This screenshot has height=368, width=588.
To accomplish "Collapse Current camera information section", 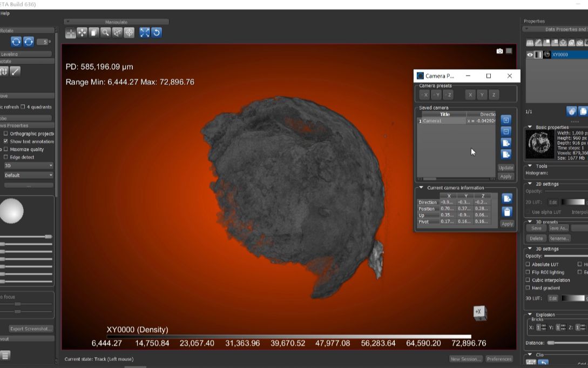I will [421, 188].
